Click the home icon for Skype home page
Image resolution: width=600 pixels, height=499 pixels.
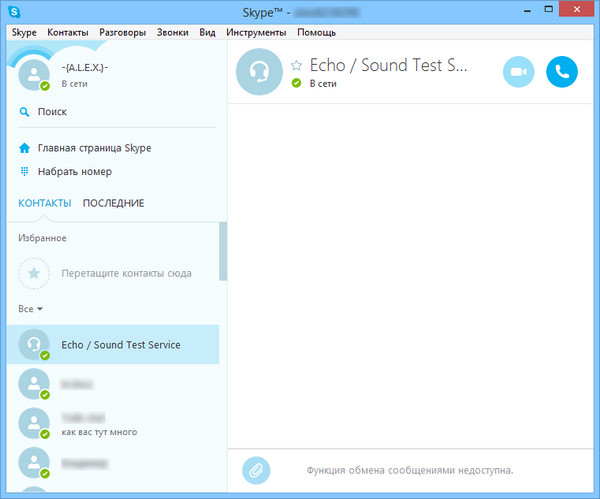[24, 148]
